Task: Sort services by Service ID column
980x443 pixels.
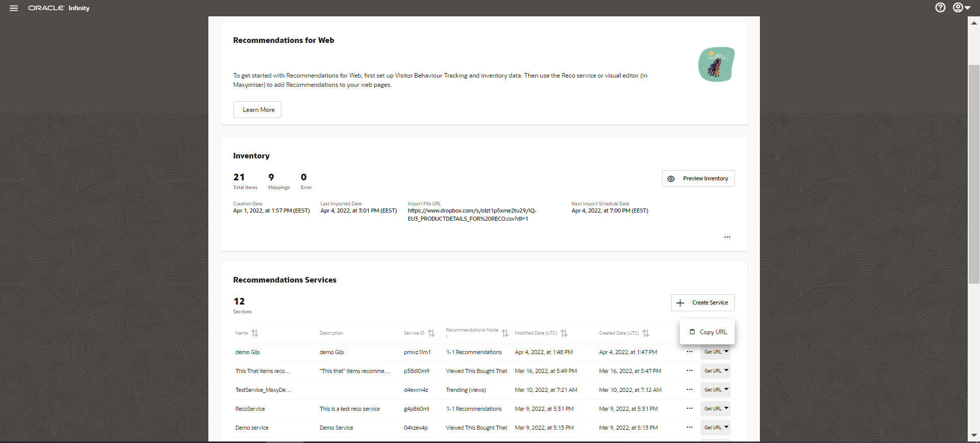Action: (x=432, y=333)
